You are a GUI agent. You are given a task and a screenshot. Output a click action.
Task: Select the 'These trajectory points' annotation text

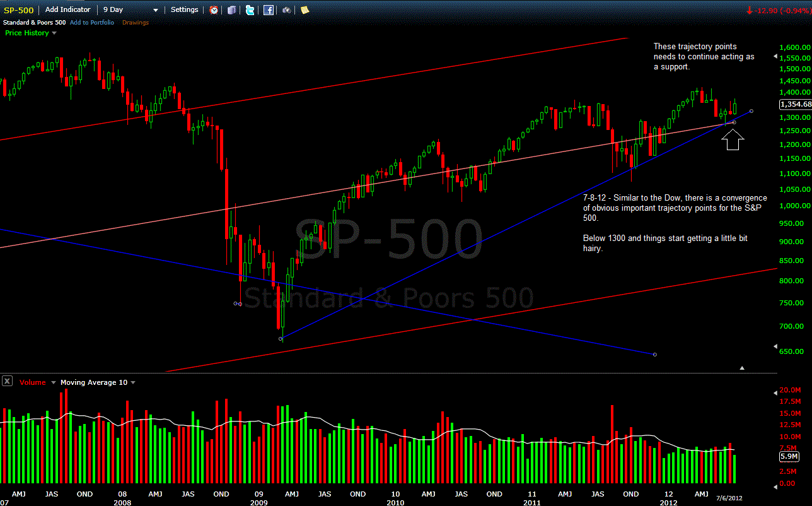coord(704,57)
